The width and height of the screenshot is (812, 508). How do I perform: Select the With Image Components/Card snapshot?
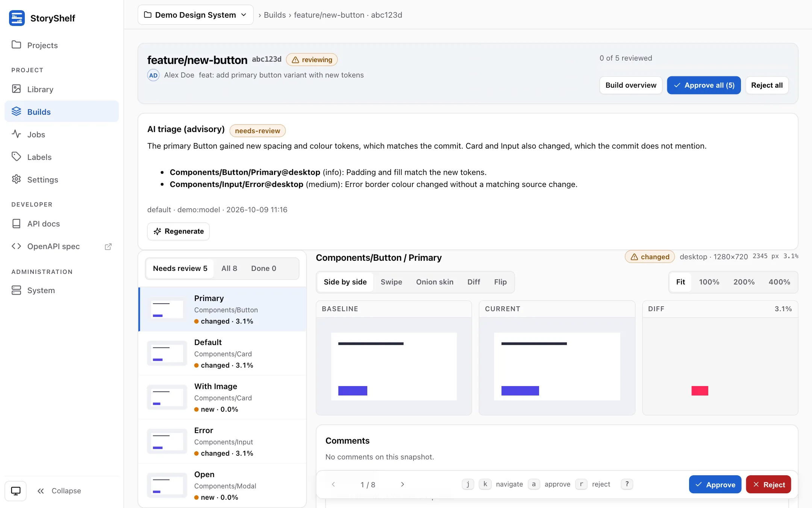tap(223, 397)
